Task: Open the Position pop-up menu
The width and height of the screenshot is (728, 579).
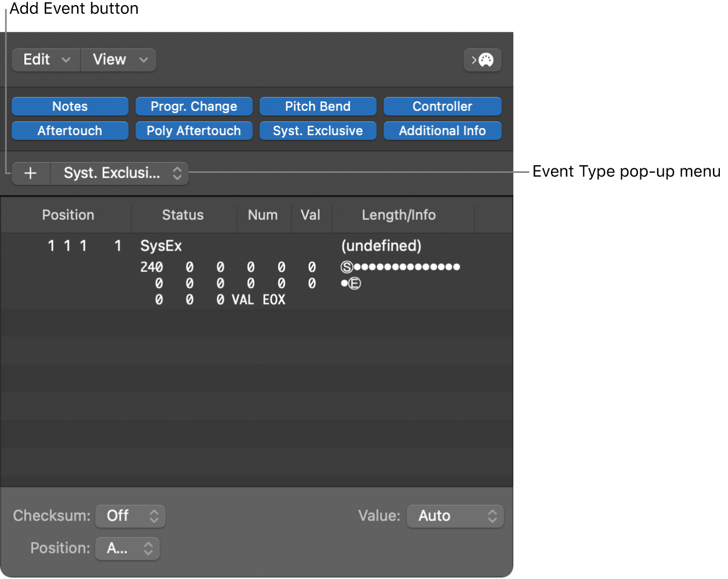Action: coord(127,548)
